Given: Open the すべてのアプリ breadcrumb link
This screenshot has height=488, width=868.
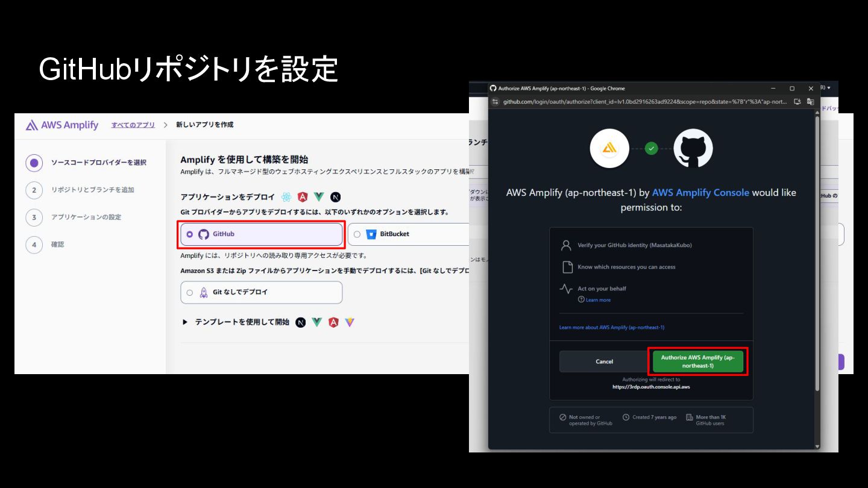Looking at the screenshot, I should pyautogui.click(x=133, y=125).
